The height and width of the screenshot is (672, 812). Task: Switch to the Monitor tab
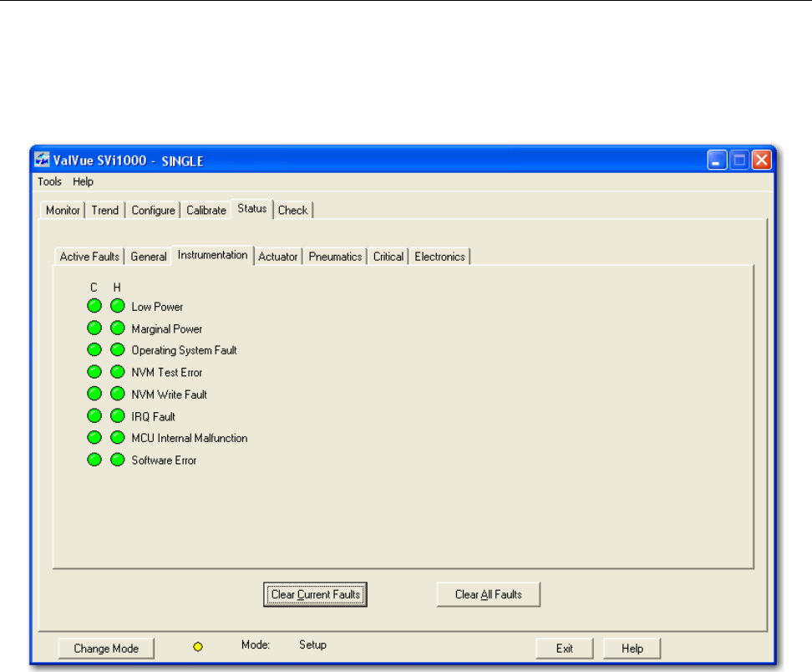click(63, 210)
